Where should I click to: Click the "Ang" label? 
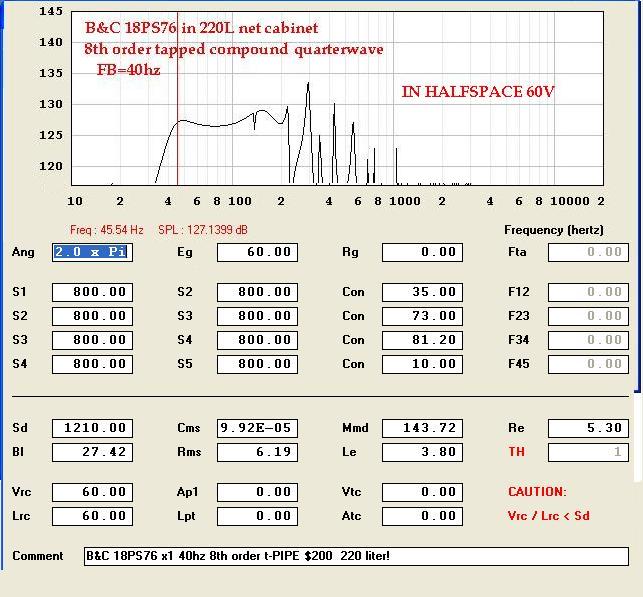[x=23, y=252]
